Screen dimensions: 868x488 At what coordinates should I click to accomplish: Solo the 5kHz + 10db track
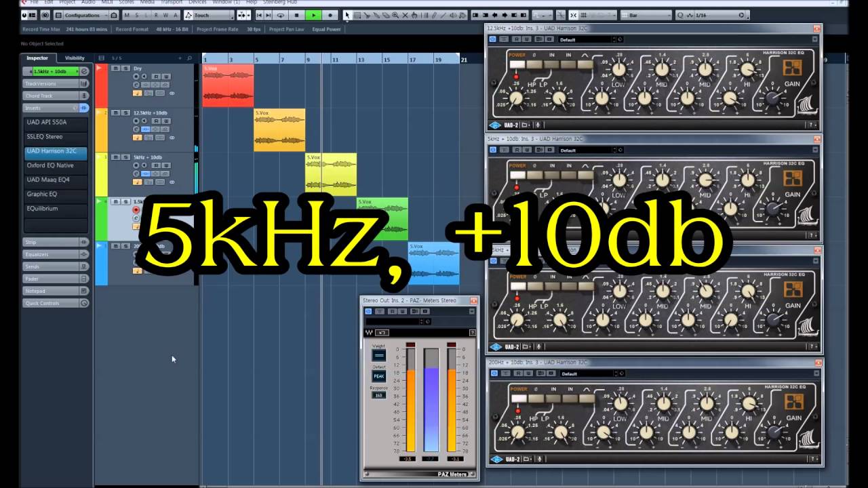click(124, 157)
